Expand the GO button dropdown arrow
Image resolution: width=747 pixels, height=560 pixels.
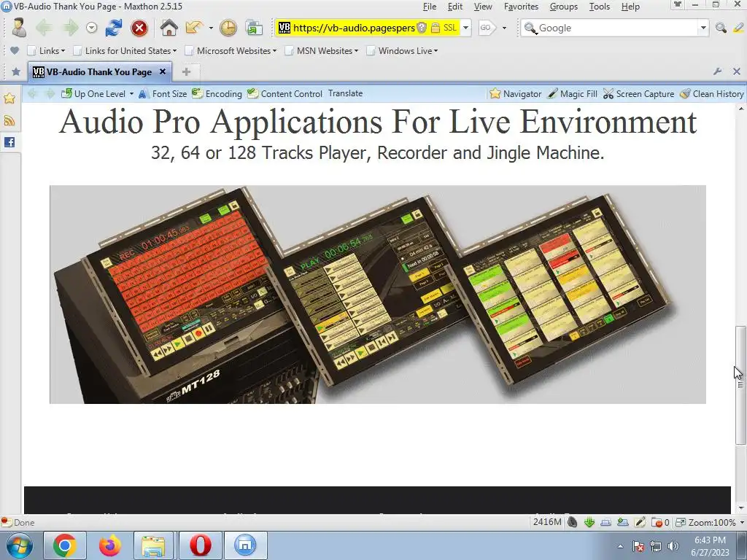coord(504,28)
